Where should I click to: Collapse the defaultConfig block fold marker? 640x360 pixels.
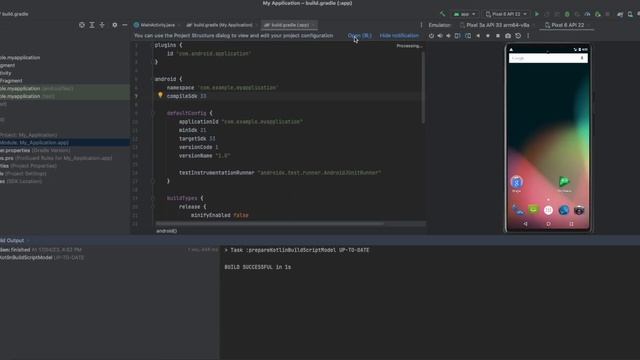pyautogui.click(x=153, y=113)
